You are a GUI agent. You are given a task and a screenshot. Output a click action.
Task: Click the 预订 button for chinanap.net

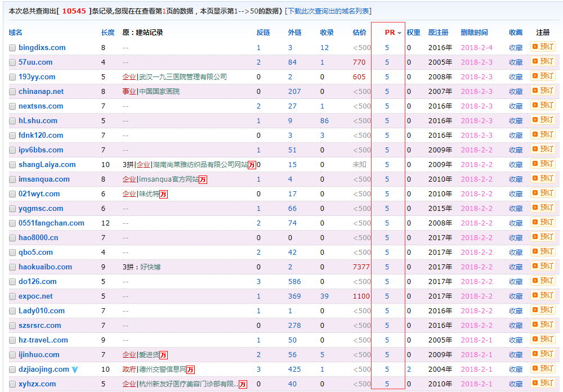coord(543,91)
